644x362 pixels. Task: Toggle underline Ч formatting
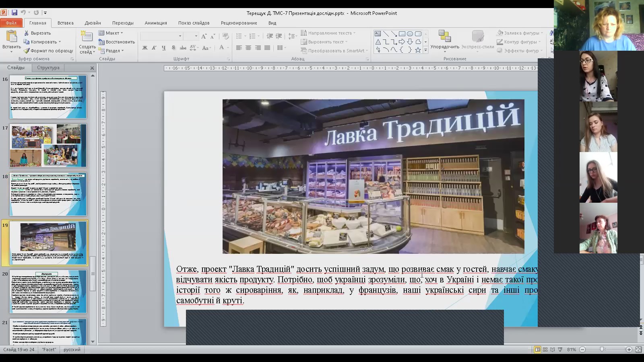tap(163, 47)
